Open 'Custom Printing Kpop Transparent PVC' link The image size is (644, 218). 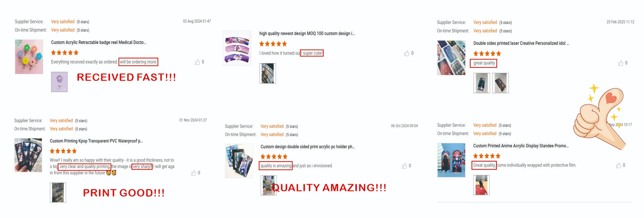(x=96, y=141)
